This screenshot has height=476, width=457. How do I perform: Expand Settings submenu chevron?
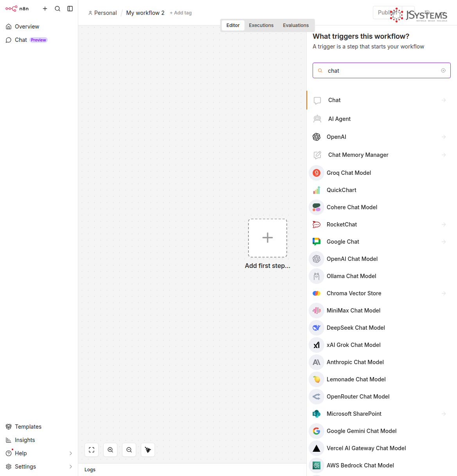[x=71, y=467]
